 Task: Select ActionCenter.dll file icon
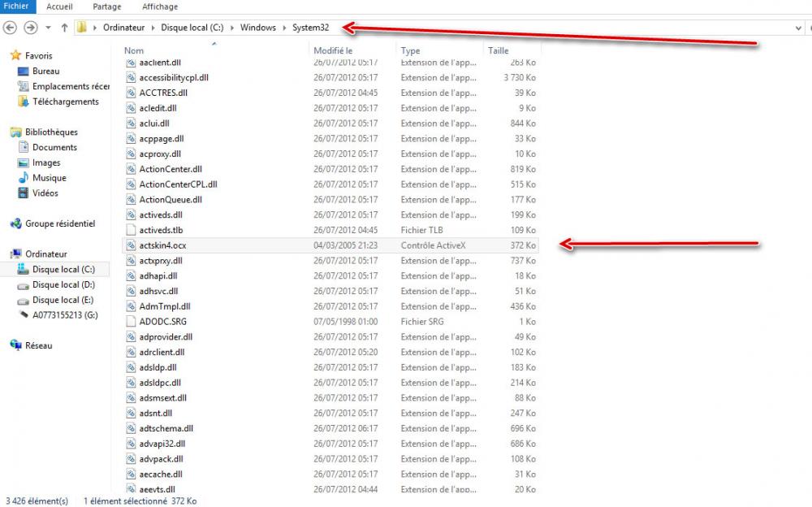[131, 169]
